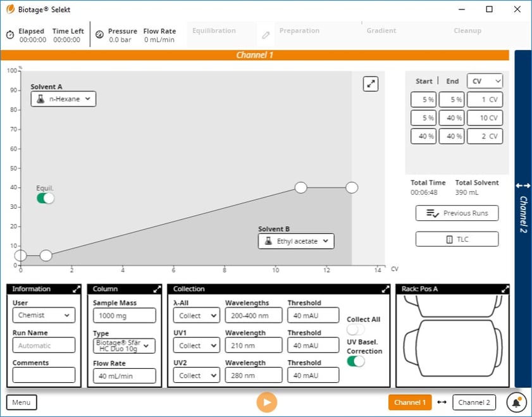Click the 10 CV length field
The height and width of the screenshot is (417, 532).
click(485, 118)
